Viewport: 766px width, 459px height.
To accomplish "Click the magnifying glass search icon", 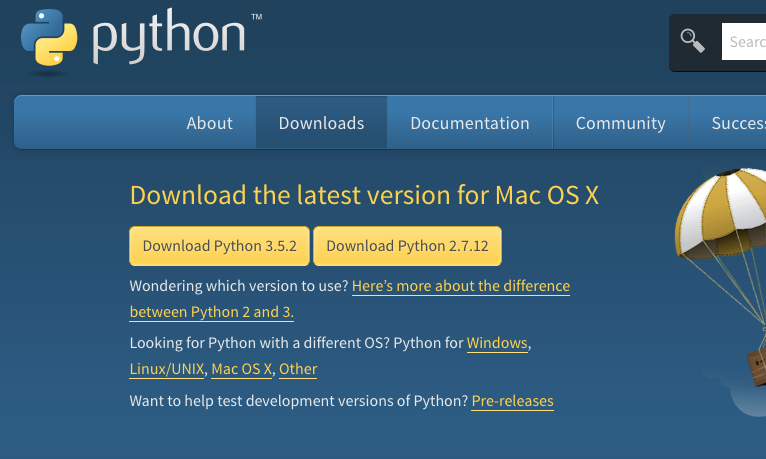I will [692, 41].
